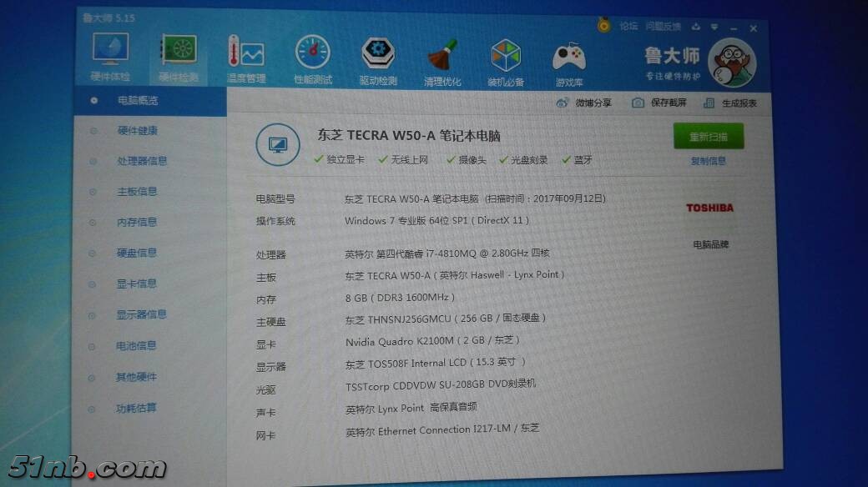Viewport: 868px width, 487px height.
Task: Open the 驱动检测 driver detection tool
Action: click(378, 62)
